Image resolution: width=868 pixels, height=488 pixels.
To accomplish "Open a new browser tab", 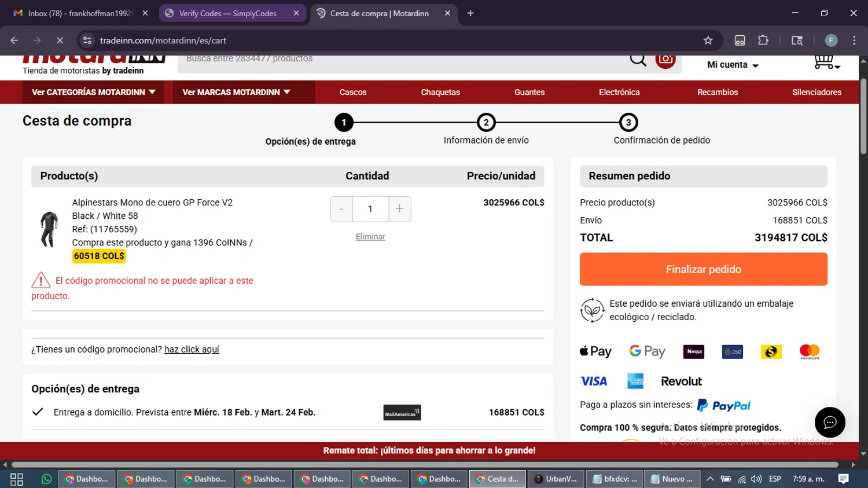I will point(470,13).
